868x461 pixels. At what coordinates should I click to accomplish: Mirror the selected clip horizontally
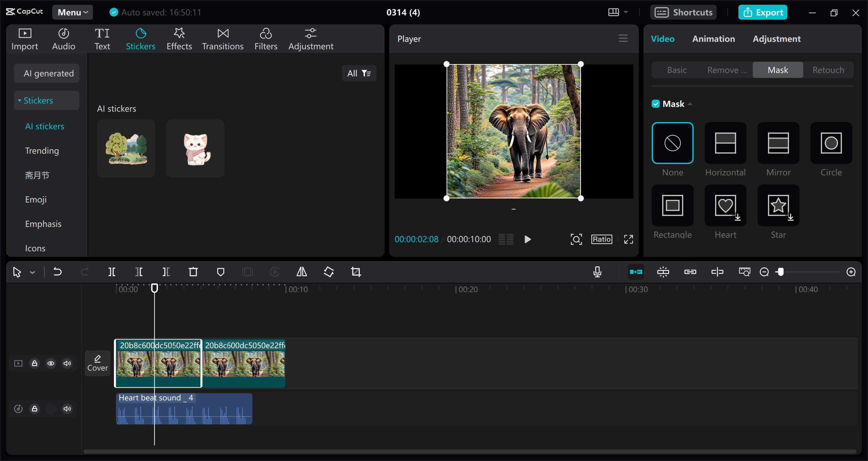301,272
